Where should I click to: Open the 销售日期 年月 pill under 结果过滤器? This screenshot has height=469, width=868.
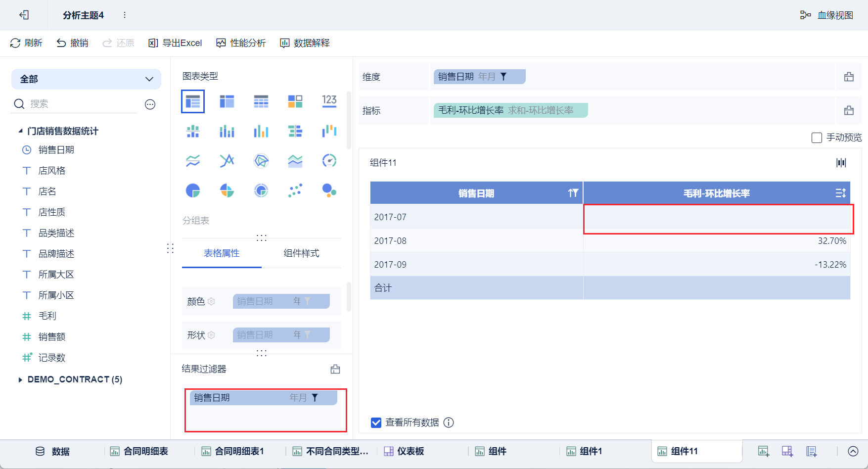pos(264,398)
